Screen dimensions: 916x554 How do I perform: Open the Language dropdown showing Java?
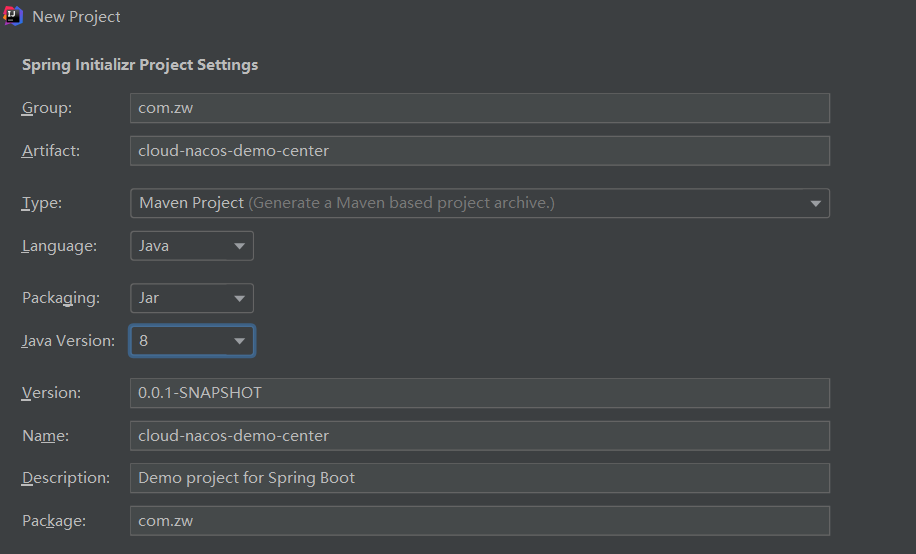click(192, 245)
